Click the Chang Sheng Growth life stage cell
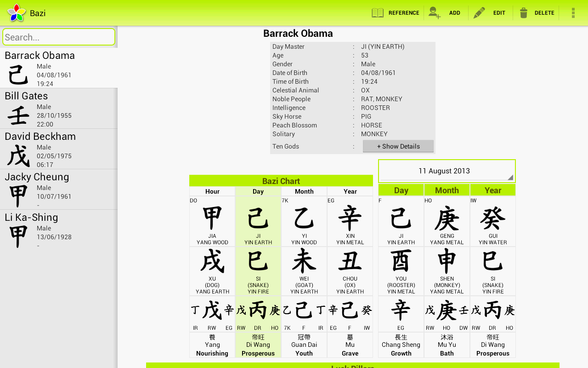The height and width of the screenshot is (368, 588). tap(401, 345)
